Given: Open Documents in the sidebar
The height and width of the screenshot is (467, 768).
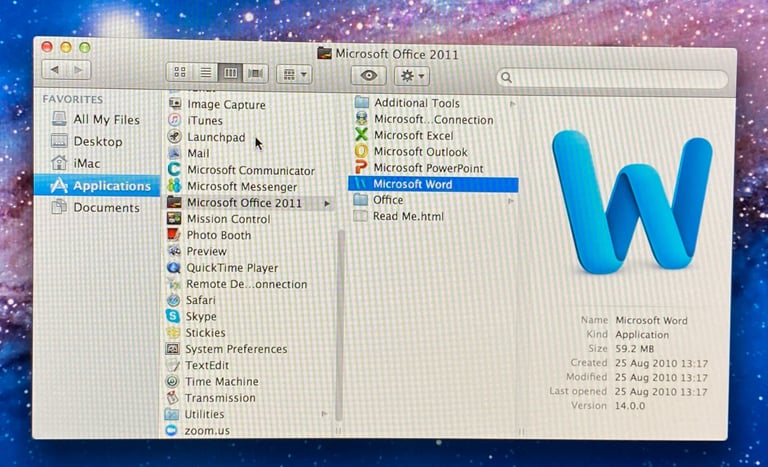Looking at the screenshot, I should 96,207.
